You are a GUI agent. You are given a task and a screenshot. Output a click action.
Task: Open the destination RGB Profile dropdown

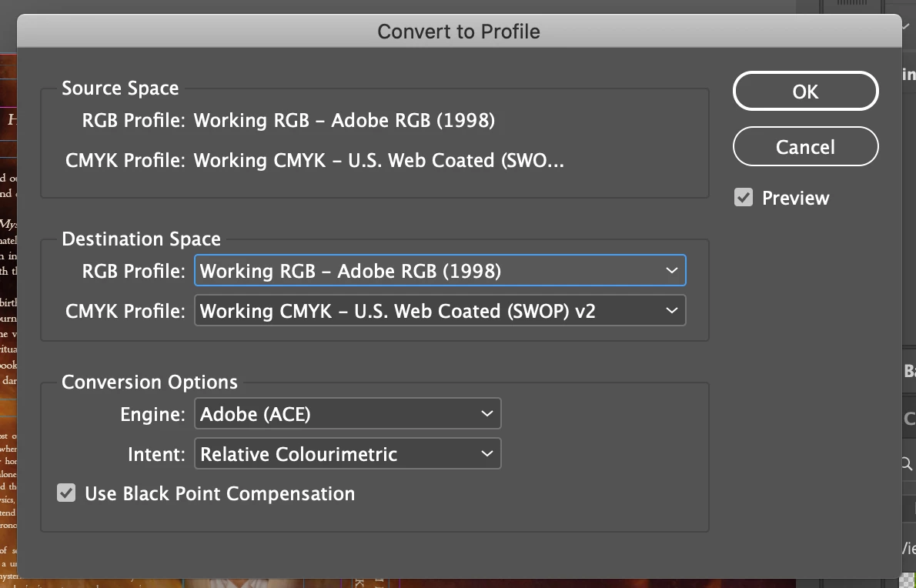point(439,271)
